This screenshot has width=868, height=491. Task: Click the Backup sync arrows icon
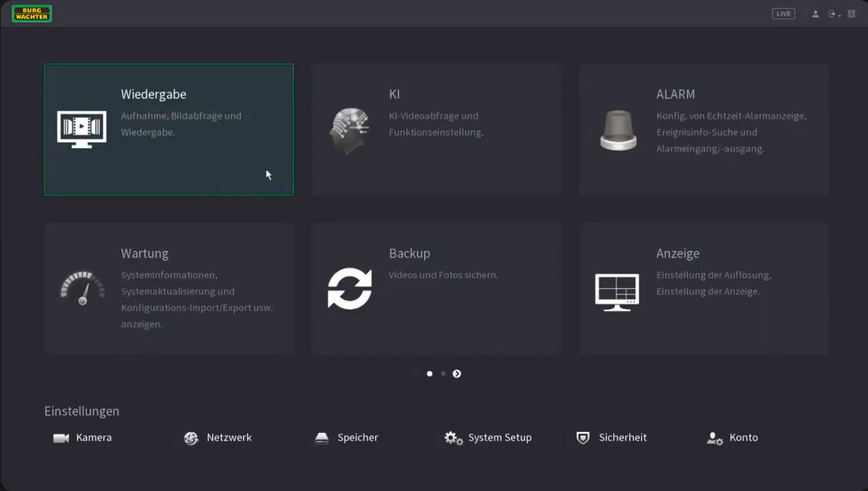[x=350, y=289]
